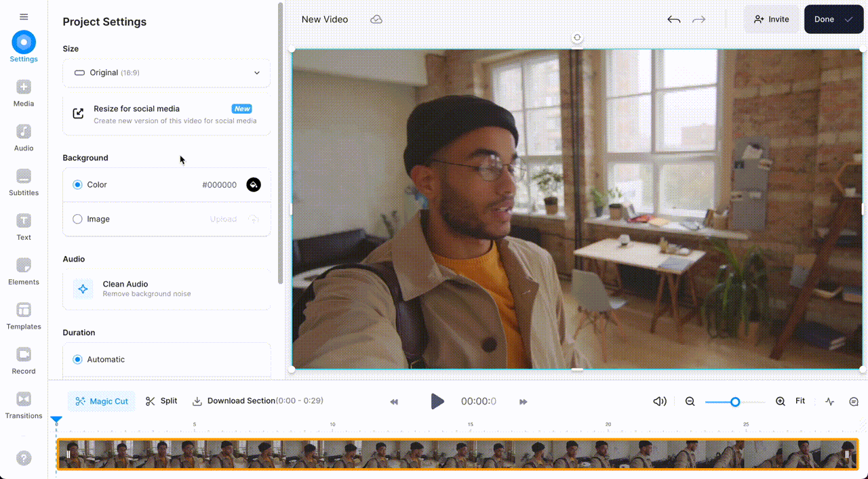Click the Invite button
The width and height of the screenshot is (868, 479).
[x=771, y=20]
